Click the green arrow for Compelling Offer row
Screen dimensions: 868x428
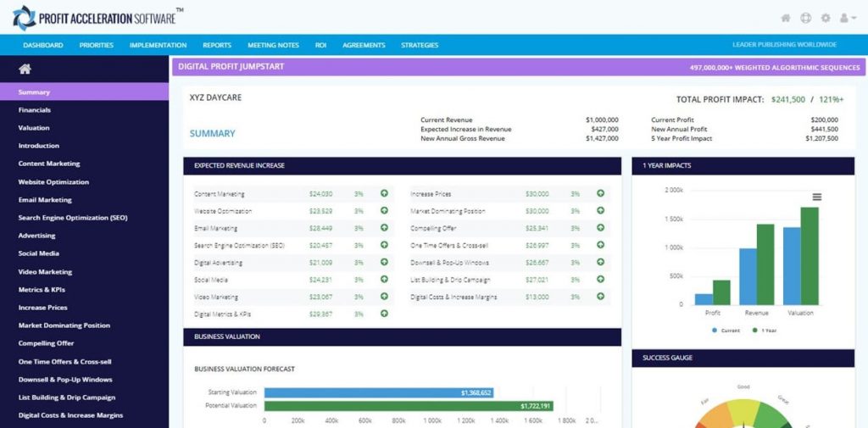(x=600, y=228)
